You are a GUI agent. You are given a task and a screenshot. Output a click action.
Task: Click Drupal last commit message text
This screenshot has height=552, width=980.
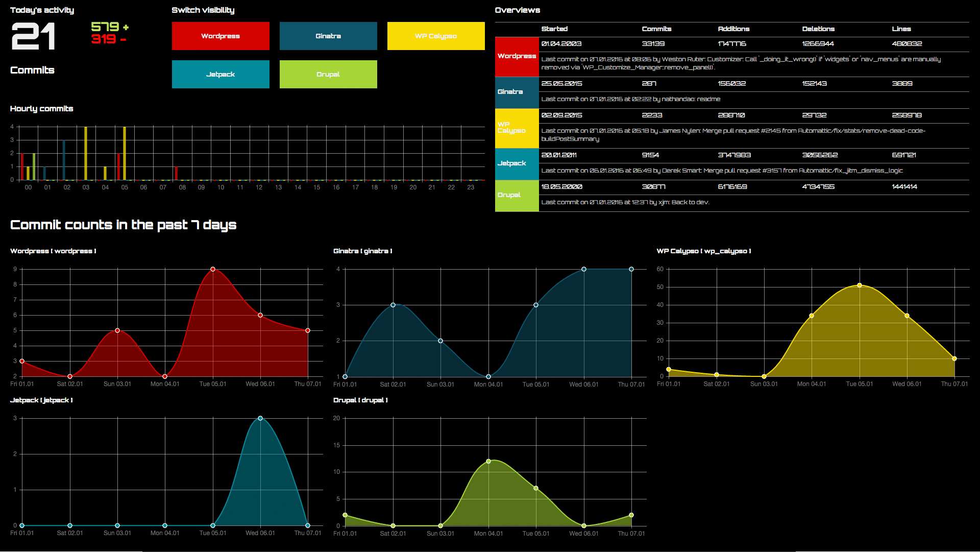pyautogui.click(x=625, y=202)
